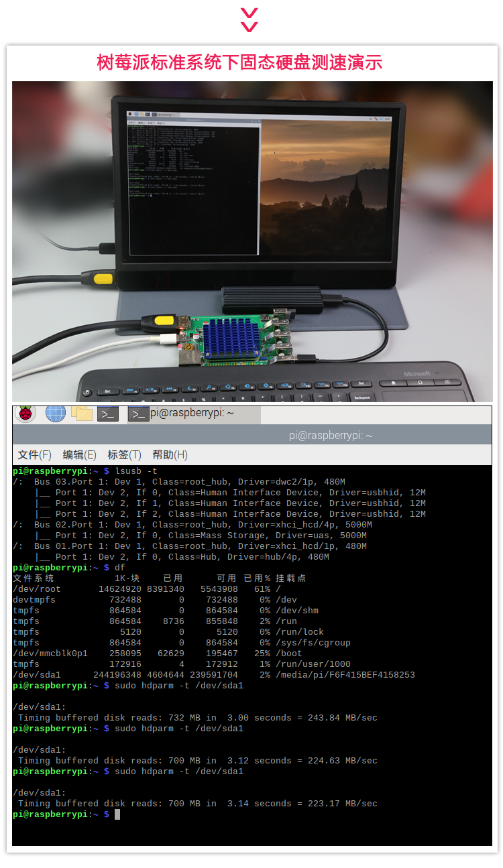Click the 文件系统 column header
Viewport: 503px width, 868px height.
tap(34, 578)
